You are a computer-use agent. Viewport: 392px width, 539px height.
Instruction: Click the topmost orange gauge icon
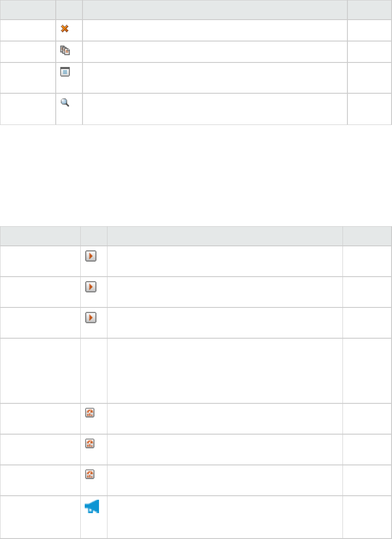pyautogui.click(x=89, y=413)
